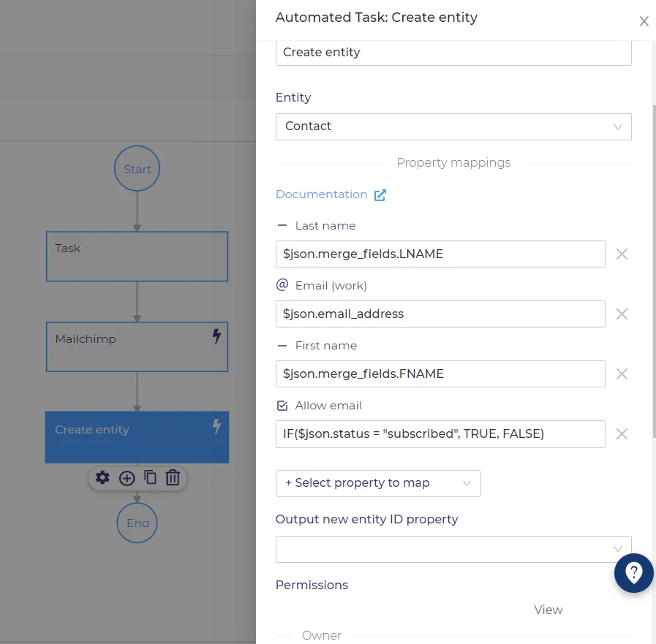Delete node with the trash icon
The height and width of the screenshot is (644, 656).
tap(173, 477)
